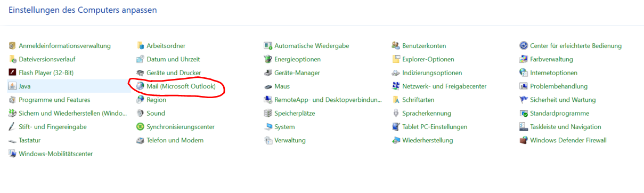
Task: Click the "System" text link
Action: (x=284, y=127)
